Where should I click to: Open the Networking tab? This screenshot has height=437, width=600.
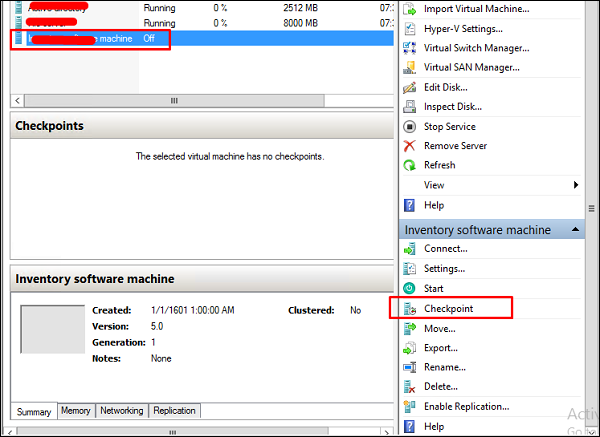click(122, 411)
